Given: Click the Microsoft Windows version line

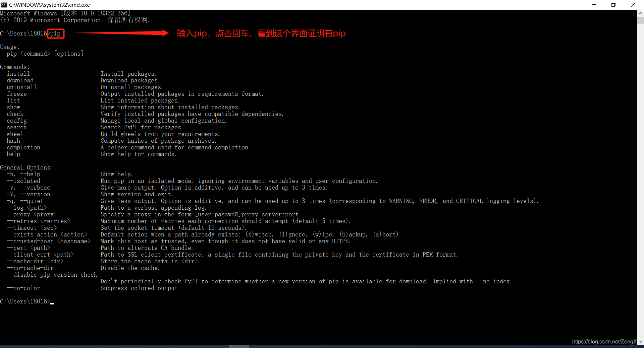Looking at the screenshot, I should [65, 13].
